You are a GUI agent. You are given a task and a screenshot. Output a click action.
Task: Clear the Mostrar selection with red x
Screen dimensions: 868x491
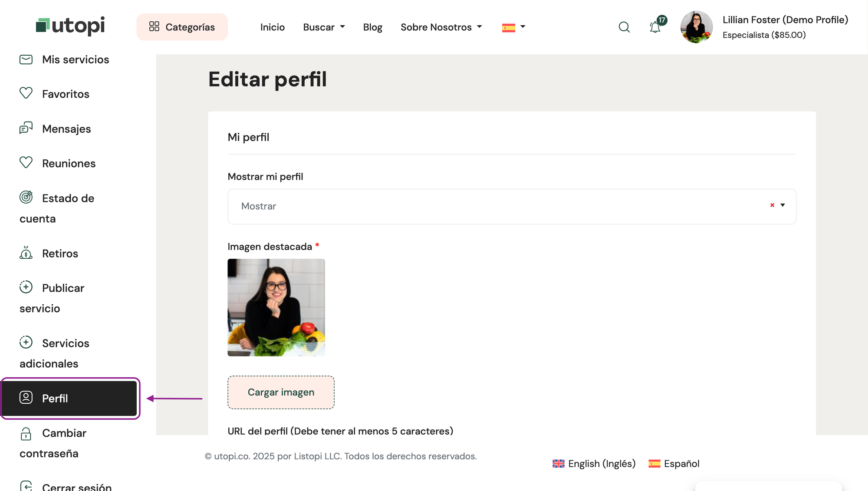[772, 205]
